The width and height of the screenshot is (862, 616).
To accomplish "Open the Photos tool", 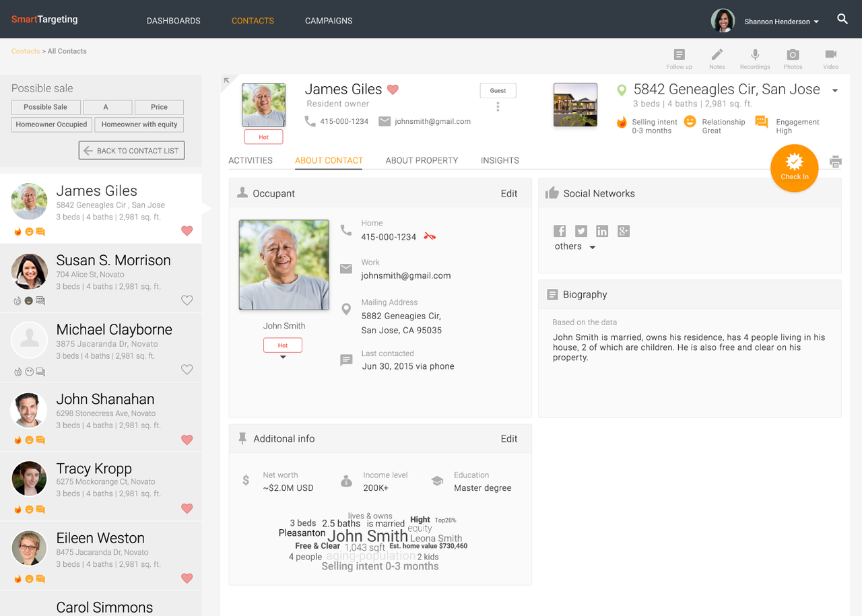I will pos(793,59).
